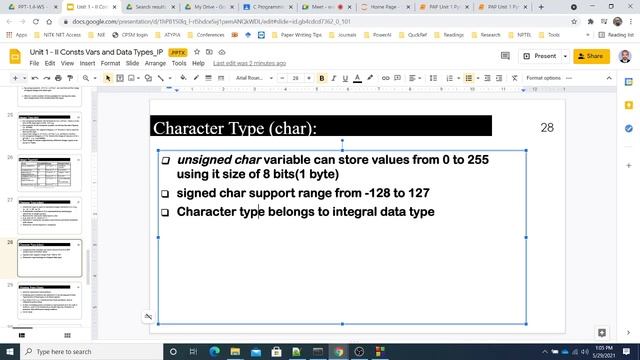Open Border dash options

(x=221, y=78)
